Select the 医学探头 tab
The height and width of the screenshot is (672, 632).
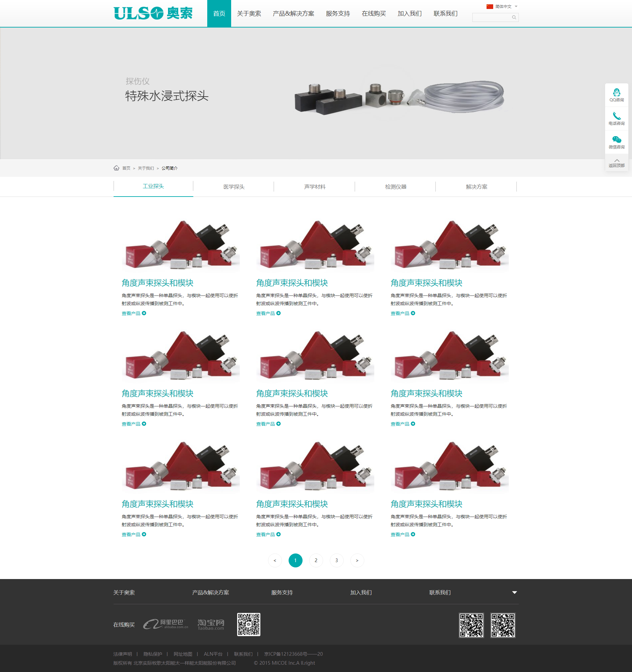coord(234,187)
